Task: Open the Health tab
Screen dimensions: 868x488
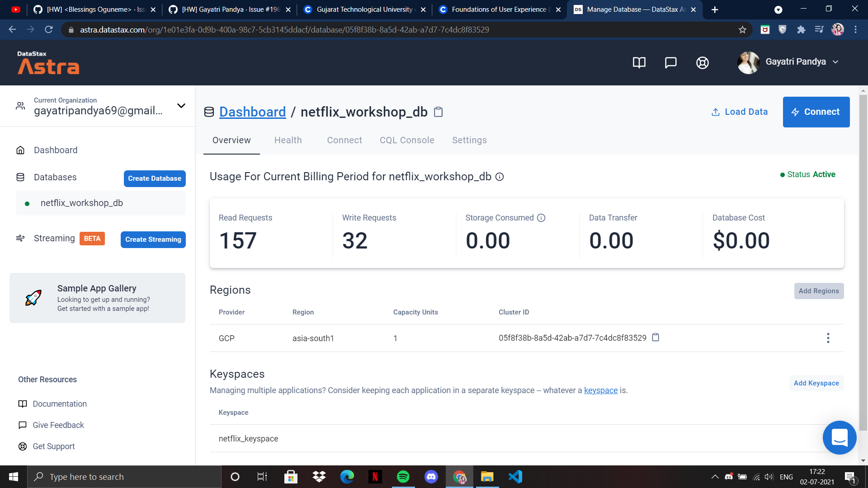Action: click(288, 140)
